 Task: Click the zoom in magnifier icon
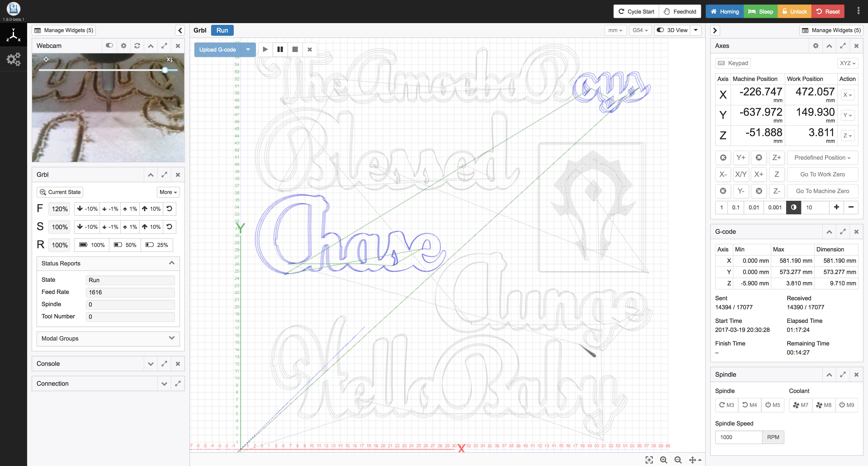[663, 460]
